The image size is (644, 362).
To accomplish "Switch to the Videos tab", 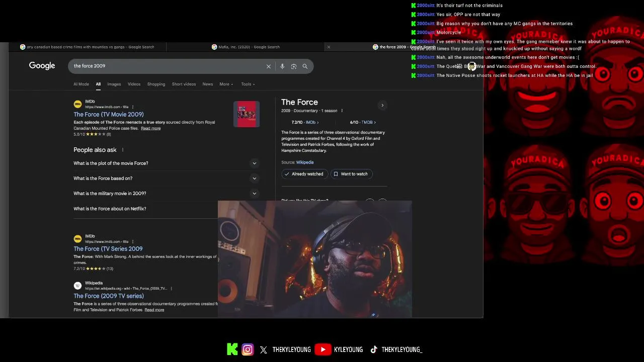I will pos(134,84).
